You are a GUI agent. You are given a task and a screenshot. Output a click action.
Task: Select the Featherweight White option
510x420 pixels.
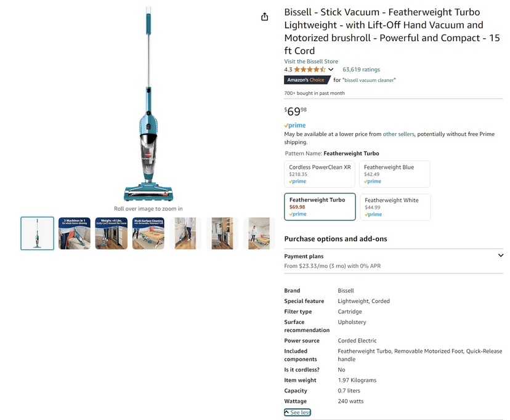point(395,207)
